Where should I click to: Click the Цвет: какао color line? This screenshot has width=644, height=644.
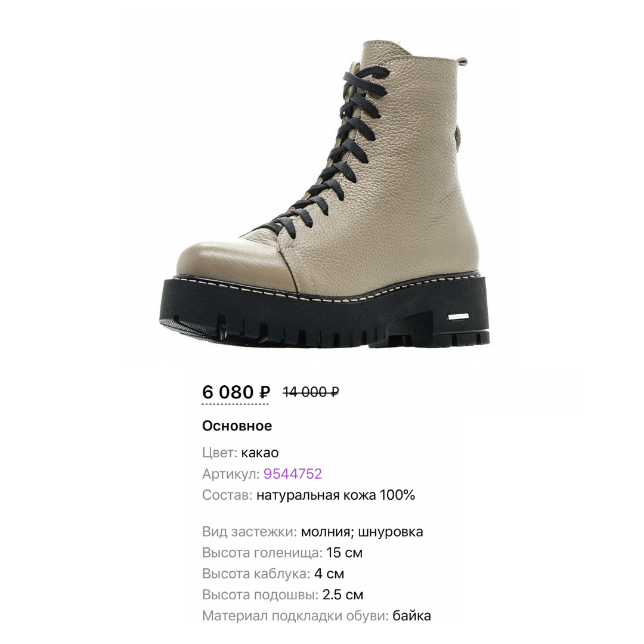240,453
